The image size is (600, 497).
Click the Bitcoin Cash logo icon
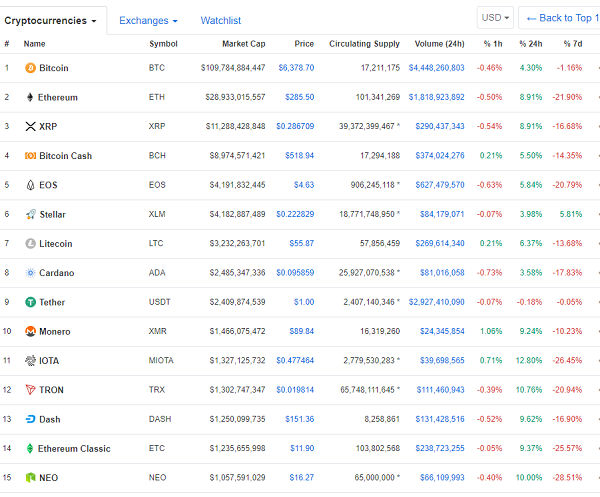point(30,156)
